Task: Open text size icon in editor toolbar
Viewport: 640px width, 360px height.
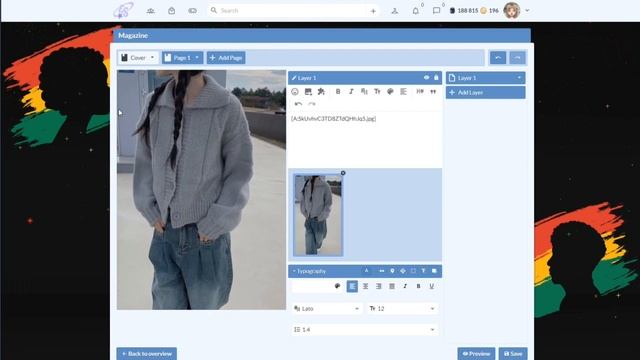Action: click(377, 92)
